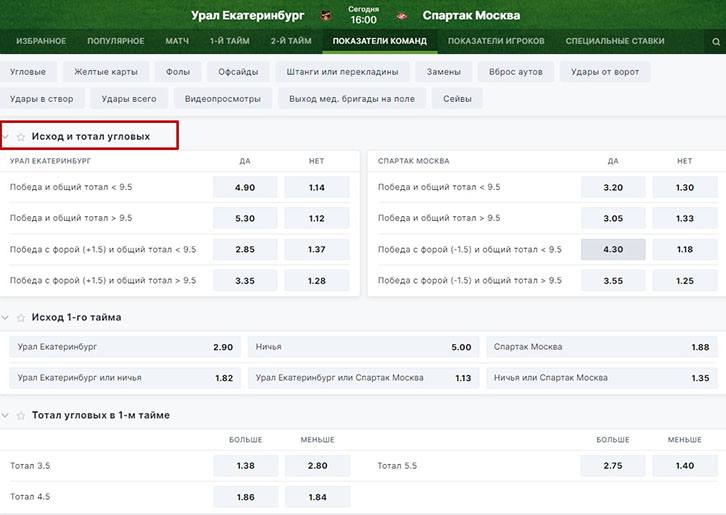Collapse 'Тотал угловых в 1-м тайме' chevron
This screenshot has width=726, height=515.
point(6,415)
